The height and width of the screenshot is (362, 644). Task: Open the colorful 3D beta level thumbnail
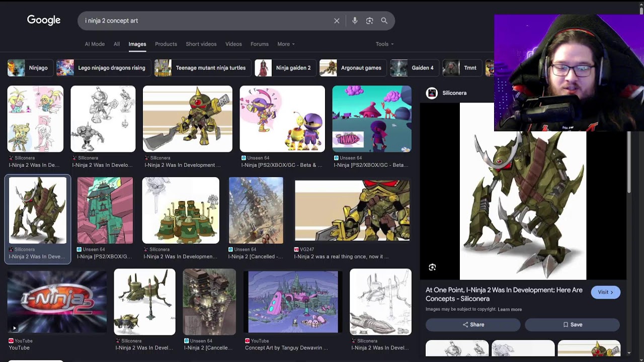(372, 119)
